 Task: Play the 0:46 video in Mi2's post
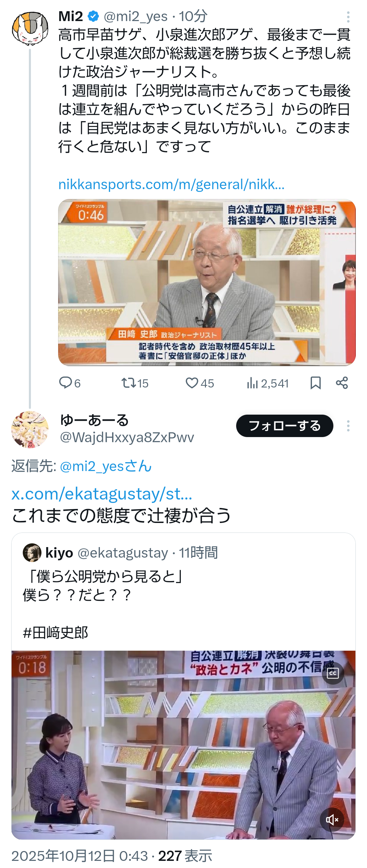(207, 282)
